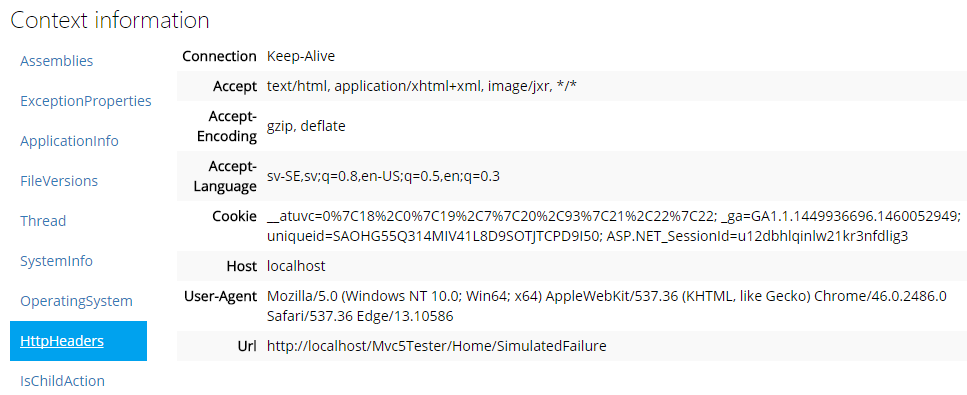Select the SystemInfo sidebar link
Viewport: 967px width, 395px height.
(56, 261)
